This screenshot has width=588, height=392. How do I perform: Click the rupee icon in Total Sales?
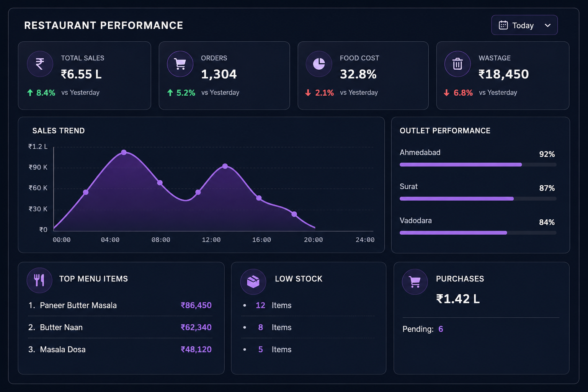pyautogui.click(x=40, y=64)
